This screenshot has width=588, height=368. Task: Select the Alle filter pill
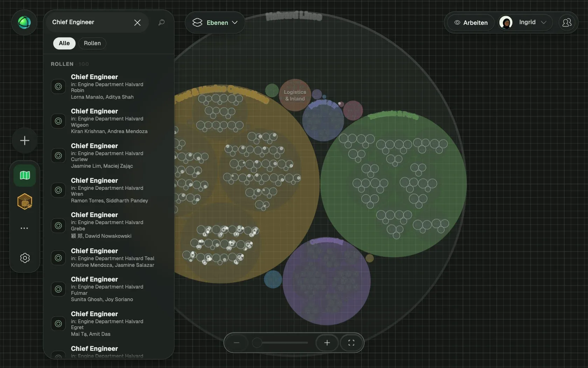coord(64,43)
